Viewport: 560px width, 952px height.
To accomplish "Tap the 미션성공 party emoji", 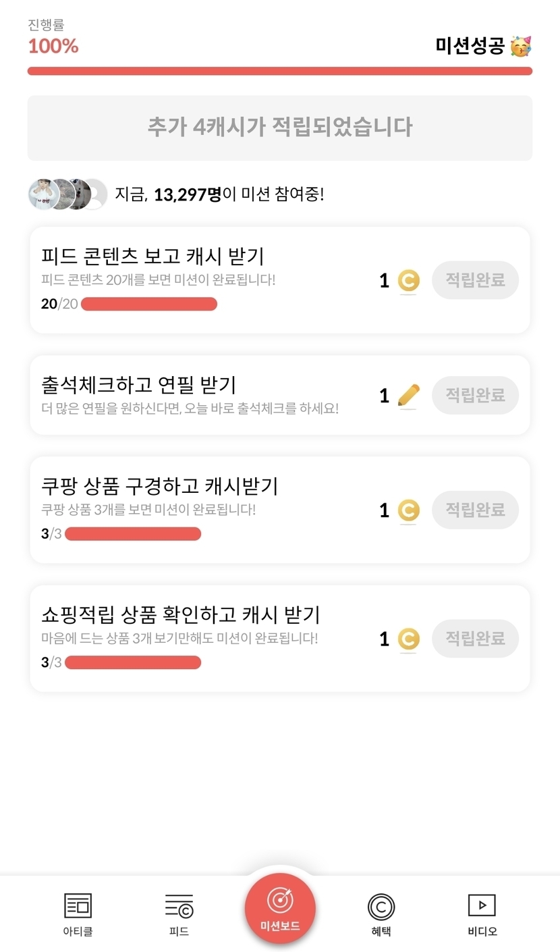I will 520,46.
